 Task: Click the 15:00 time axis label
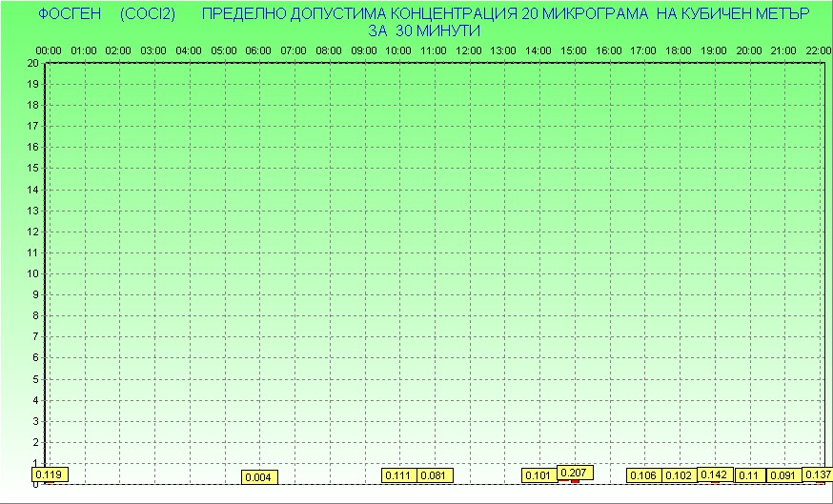click(574, 50)
